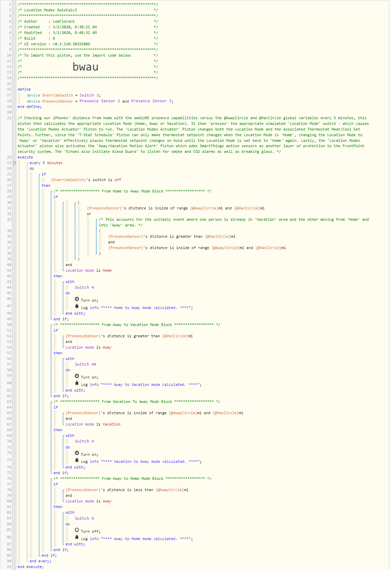Select OverrideSwitch variable in the define block
The width and height of the screenshot is (392, 570).
point(58,95)
